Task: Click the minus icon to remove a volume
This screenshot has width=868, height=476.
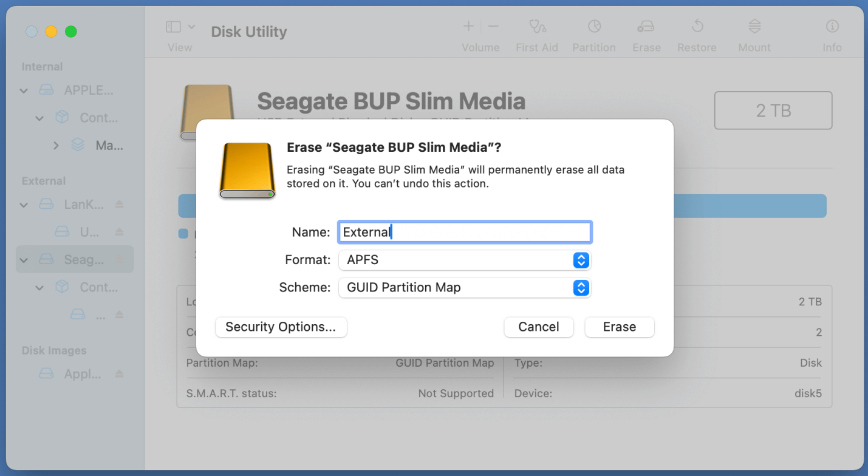Action: 493,26
